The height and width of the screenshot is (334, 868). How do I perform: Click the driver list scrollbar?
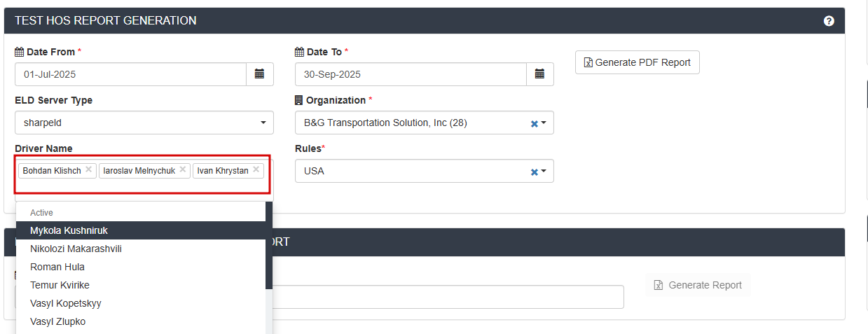[x=269, y=252]
